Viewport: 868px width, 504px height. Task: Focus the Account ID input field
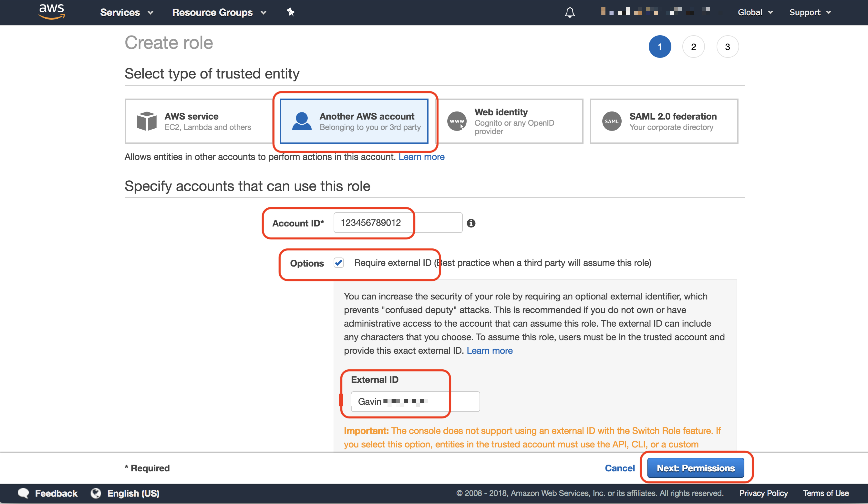398,223
